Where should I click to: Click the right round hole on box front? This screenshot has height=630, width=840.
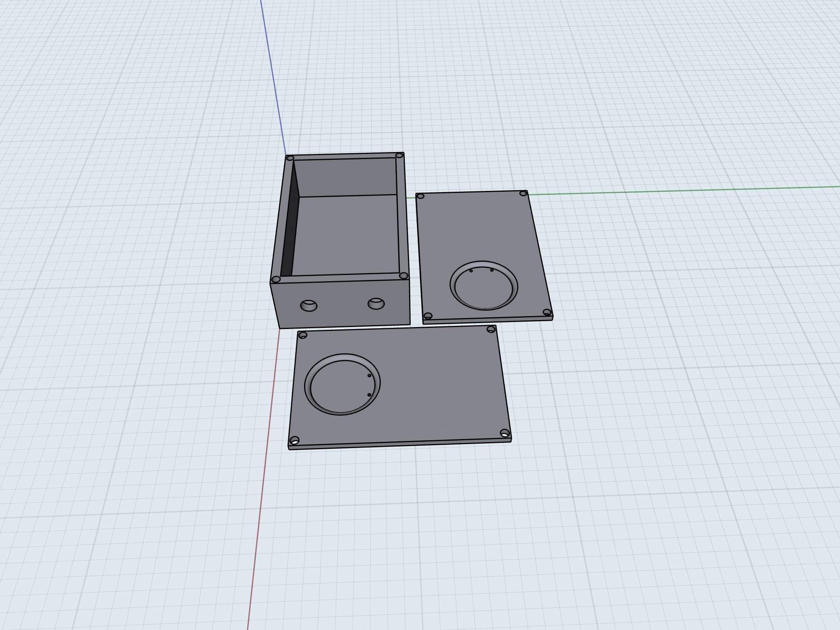376,303
